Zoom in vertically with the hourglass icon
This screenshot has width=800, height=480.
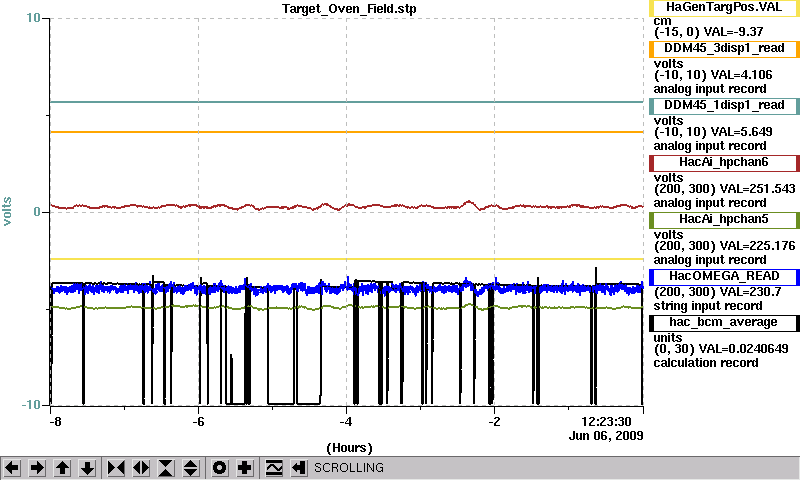(x=166, y=468)
